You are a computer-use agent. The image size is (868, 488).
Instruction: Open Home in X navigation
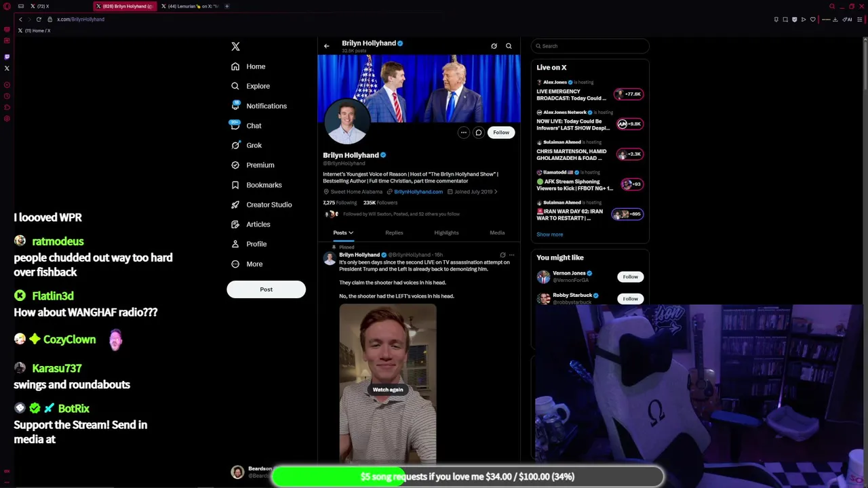[248, 66]
